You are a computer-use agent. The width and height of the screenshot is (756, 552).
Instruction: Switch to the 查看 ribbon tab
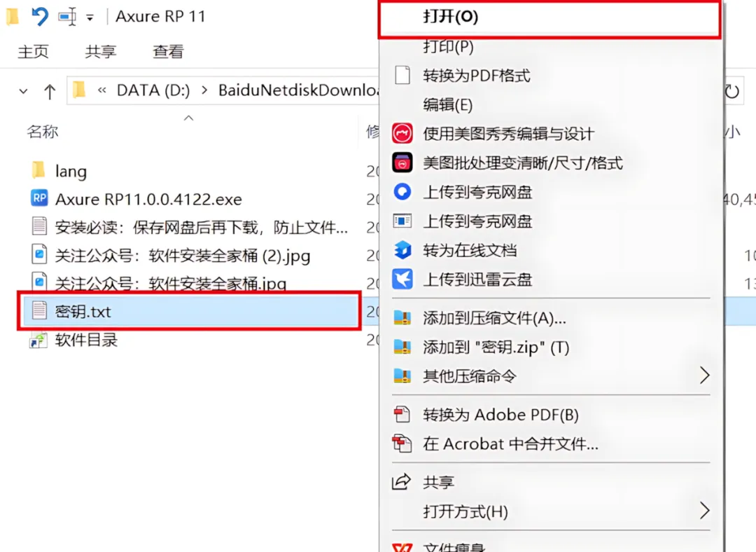(168, 52)
